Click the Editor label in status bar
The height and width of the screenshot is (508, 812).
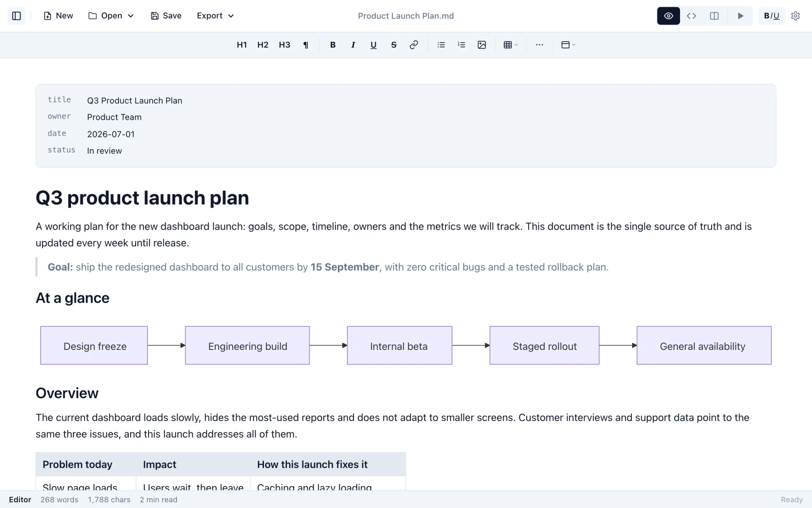point(20,500)
